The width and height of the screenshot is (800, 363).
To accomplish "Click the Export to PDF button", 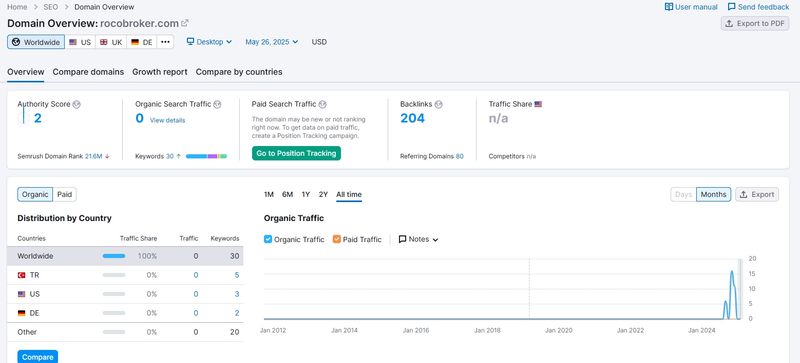I will pos(755,23).
